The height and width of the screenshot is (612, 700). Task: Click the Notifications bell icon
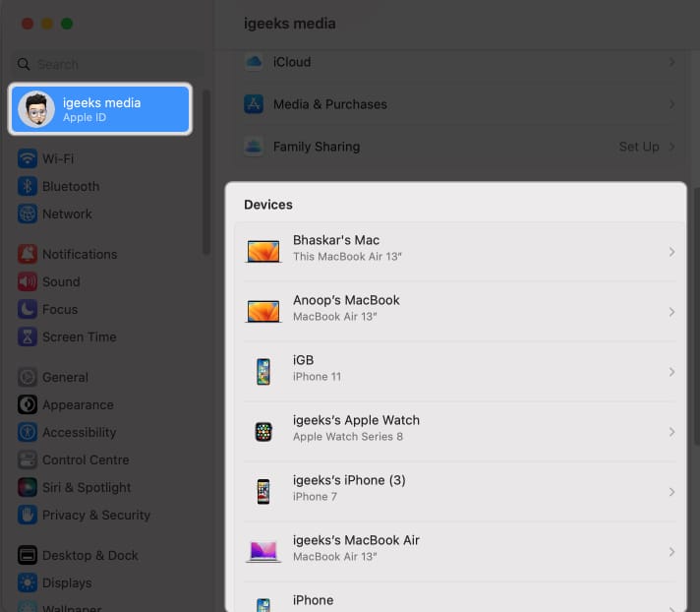pyautogui.click(x=28, y=254)
